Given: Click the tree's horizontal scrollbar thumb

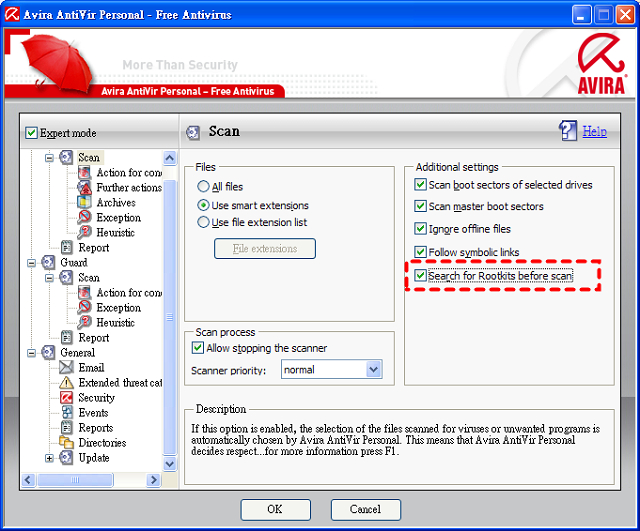Looking at the screenshot, I should click(x=75, y=480).
